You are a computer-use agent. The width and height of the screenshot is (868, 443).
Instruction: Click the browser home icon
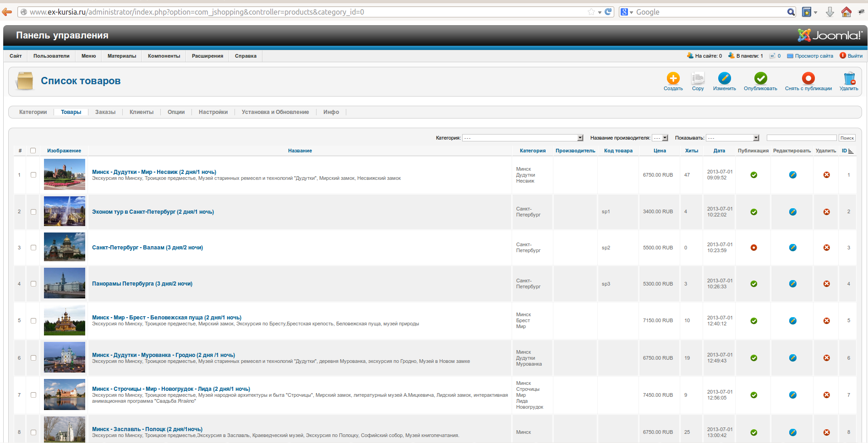846,12
